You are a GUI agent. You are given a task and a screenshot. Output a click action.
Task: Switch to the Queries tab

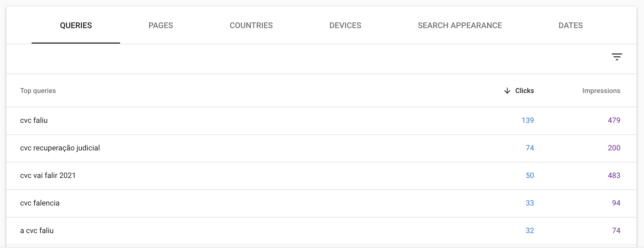pyautogui.click(x=76, y=26)
